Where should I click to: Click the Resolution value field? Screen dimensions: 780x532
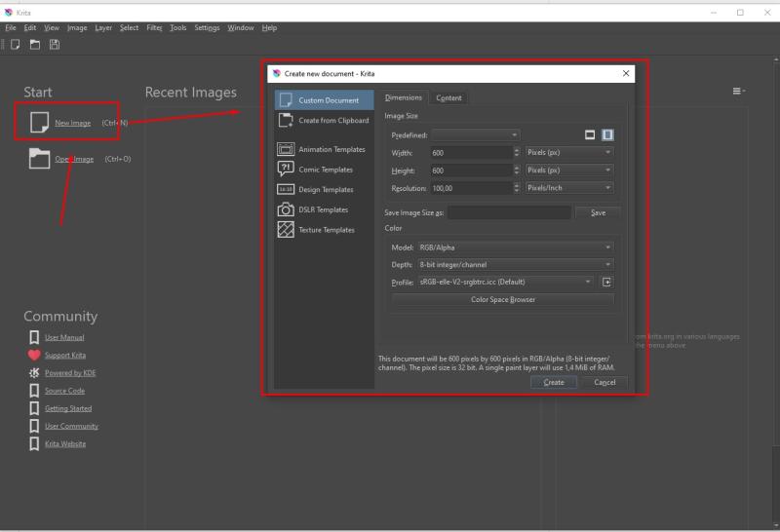pos(472,188)
